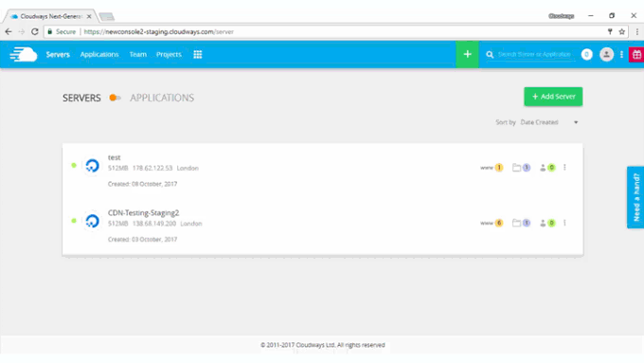Open the navbar vertical dots menu

(621, 54)
